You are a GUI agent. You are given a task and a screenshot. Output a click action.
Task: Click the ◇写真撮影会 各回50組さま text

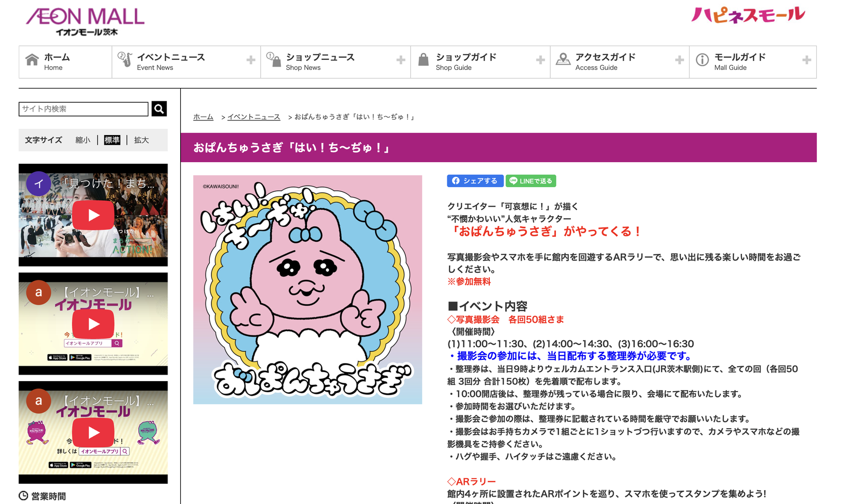click(506, 320)
